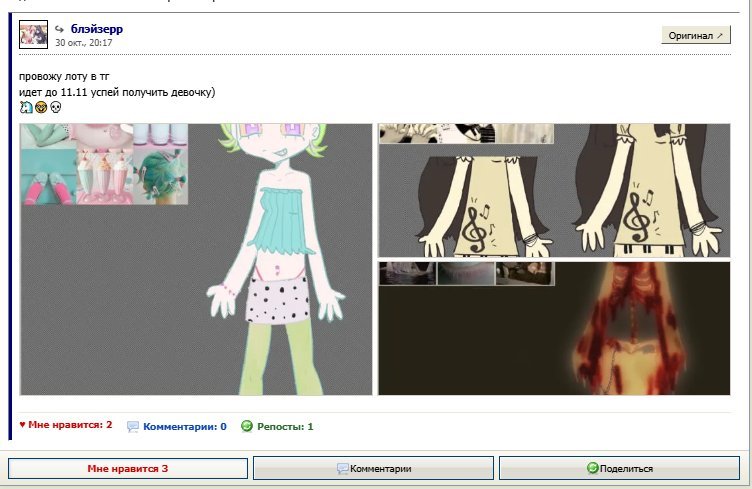
Task: Open the Комментарии button at bottom
Action: point(373,468)
